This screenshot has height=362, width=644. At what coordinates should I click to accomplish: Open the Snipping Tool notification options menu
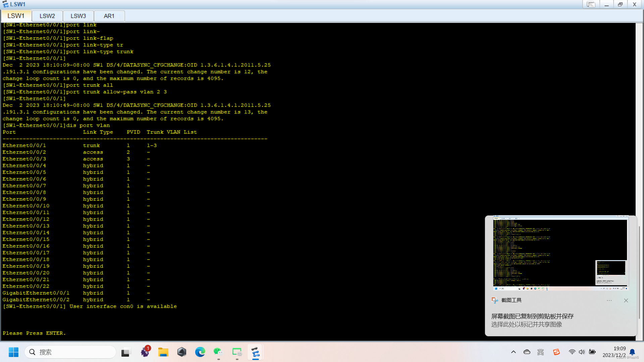pyautogui.click(x=609, y=300)
